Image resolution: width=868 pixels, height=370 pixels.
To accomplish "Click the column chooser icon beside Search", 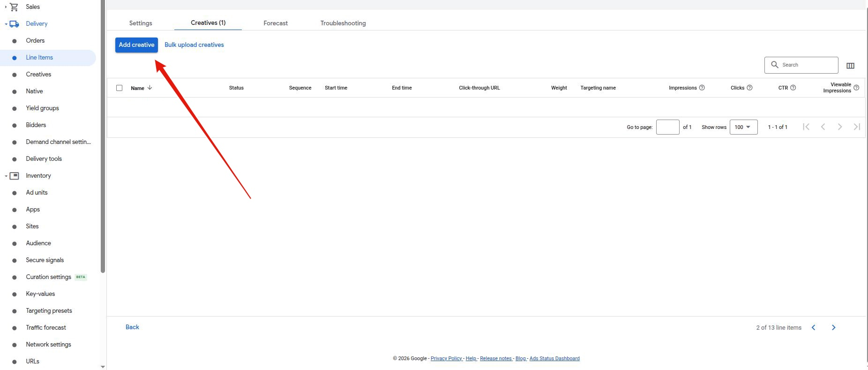I will tap(850, 66).
